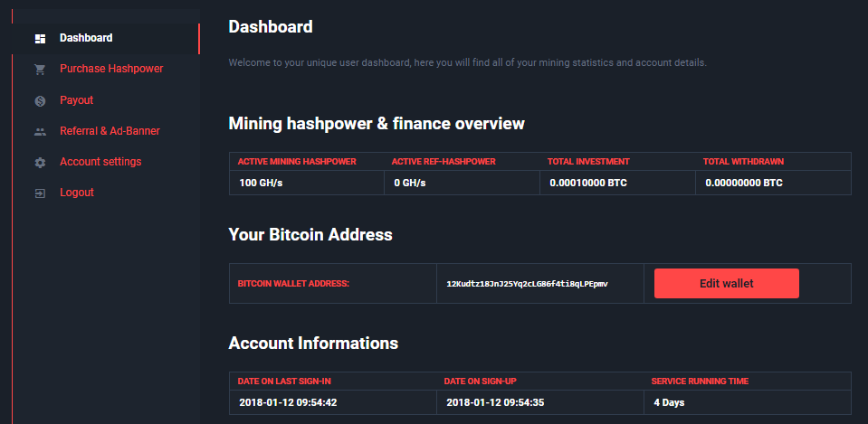Select Referral & Ad-Banner menu entry

(110, 130)
